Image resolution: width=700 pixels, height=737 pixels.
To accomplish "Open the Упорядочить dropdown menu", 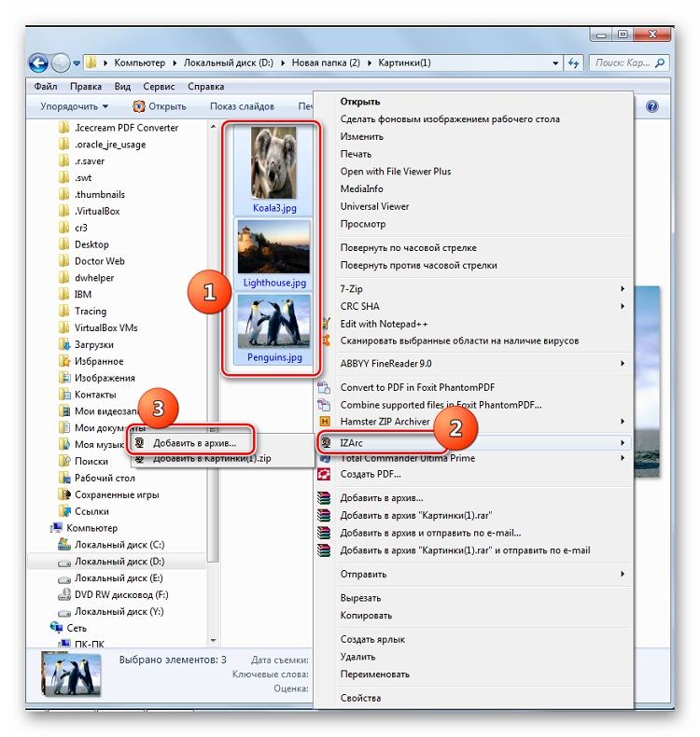I will point(75,106).
